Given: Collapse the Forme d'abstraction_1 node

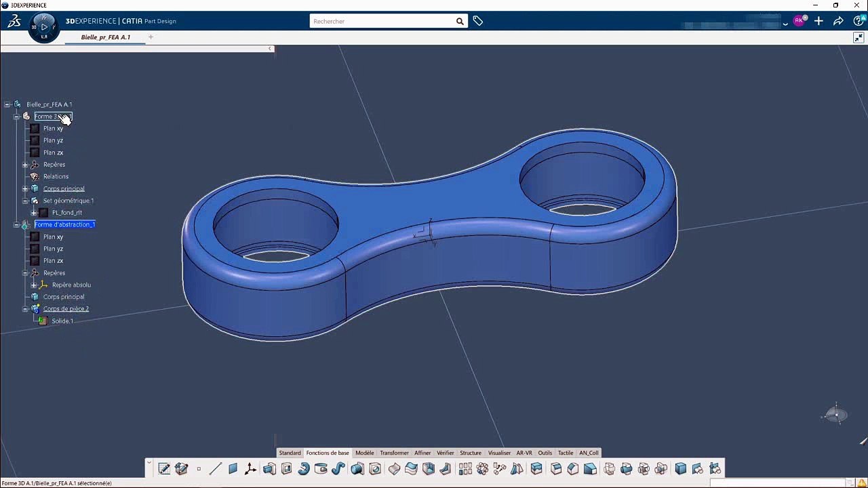Looking at the screenshot, I should [x=16, y=224].
